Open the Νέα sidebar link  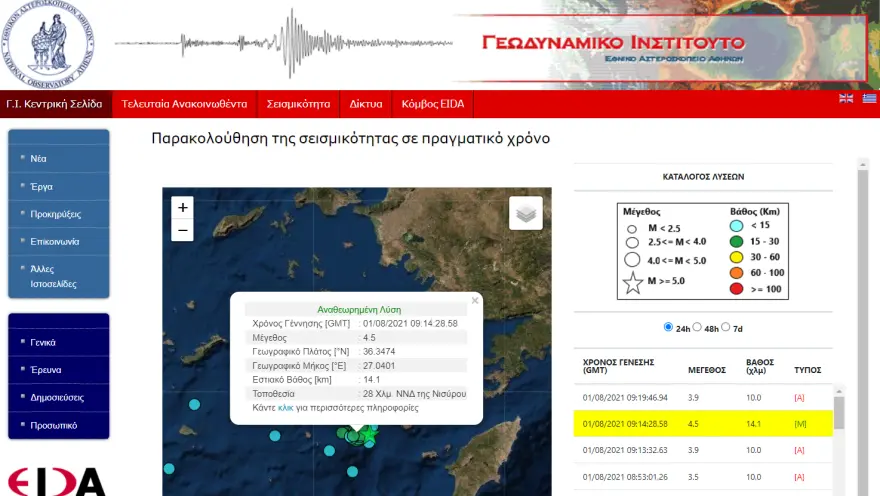(39, 158)
